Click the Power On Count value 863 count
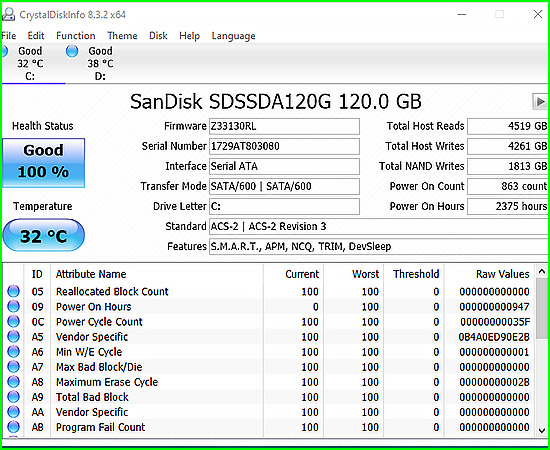This screenshot has height=450, width=550. pyautogui.click(x=508, y=186)
